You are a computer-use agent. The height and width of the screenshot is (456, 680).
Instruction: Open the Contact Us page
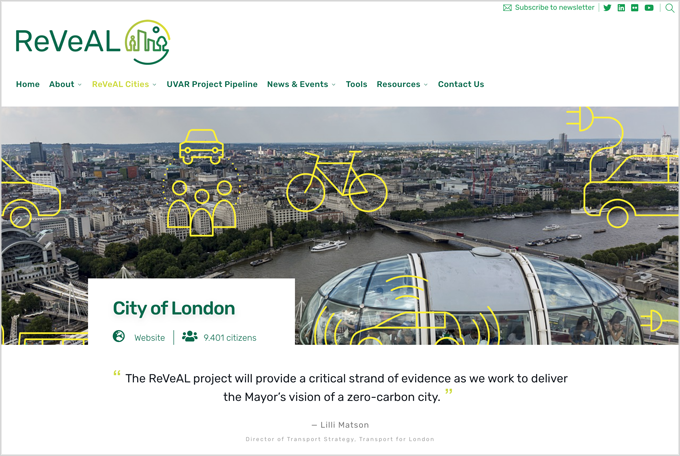click(461, 84)
